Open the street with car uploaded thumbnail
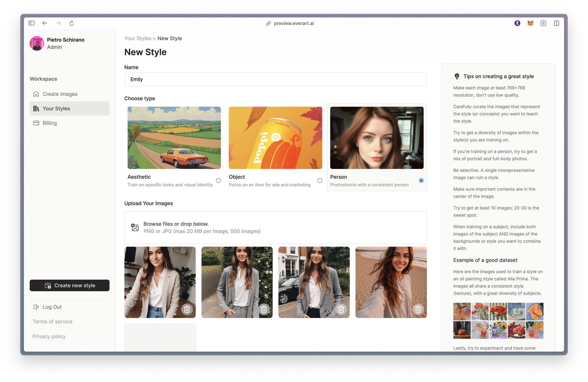 point(314,282)
